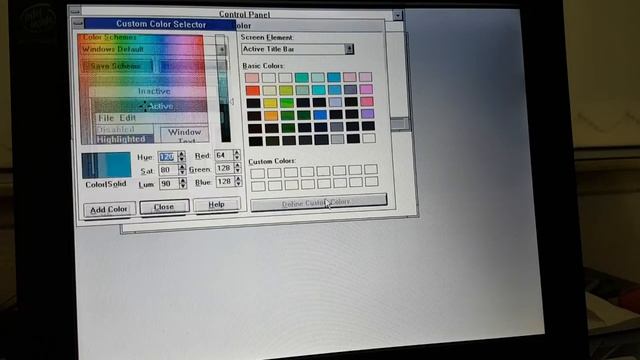Open Custom Color Selector control-menu box
Screen dimensions: 640x360
click(78, 24)
